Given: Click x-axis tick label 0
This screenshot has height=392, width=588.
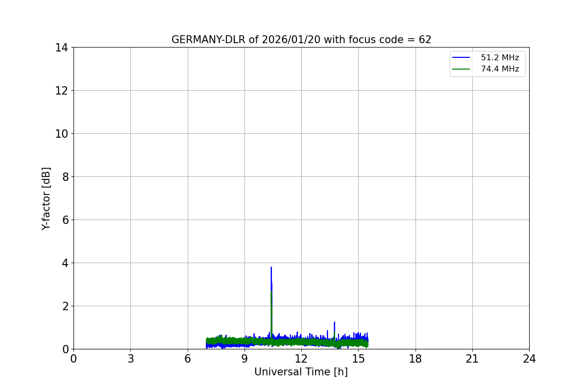Looking at the screenshot, I should (x=73, y=359).
